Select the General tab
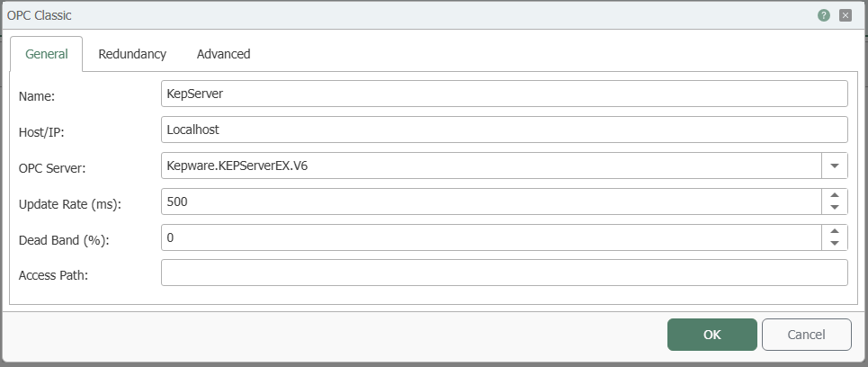Image resolution: width=868 pixels, height=367 pixels. coord(47,54)
